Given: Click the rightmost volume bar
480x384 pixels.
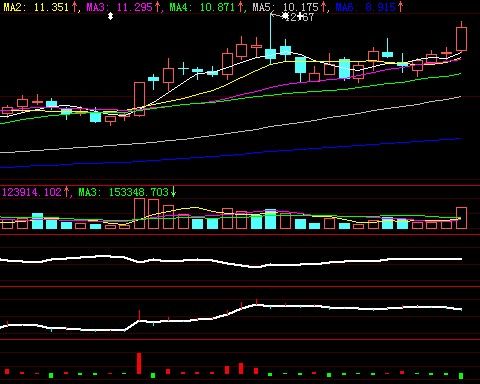Looking at the screenshot, I should coord(461,218).
